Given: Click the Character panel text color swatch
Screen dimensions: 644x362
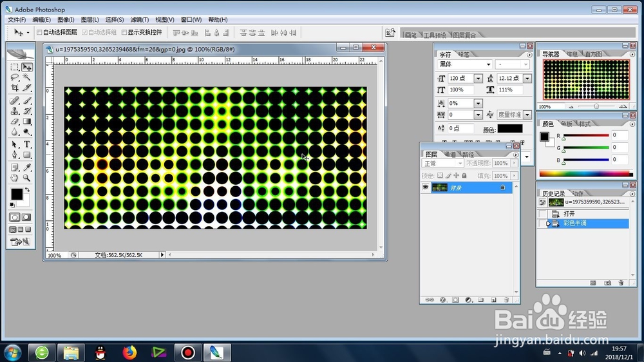Looking at the screenshot, I should coord(509,129).
